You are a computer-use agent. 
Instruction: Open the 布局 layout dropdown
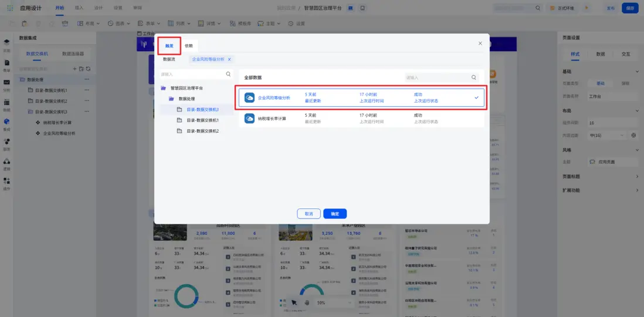tap(89, 23)
